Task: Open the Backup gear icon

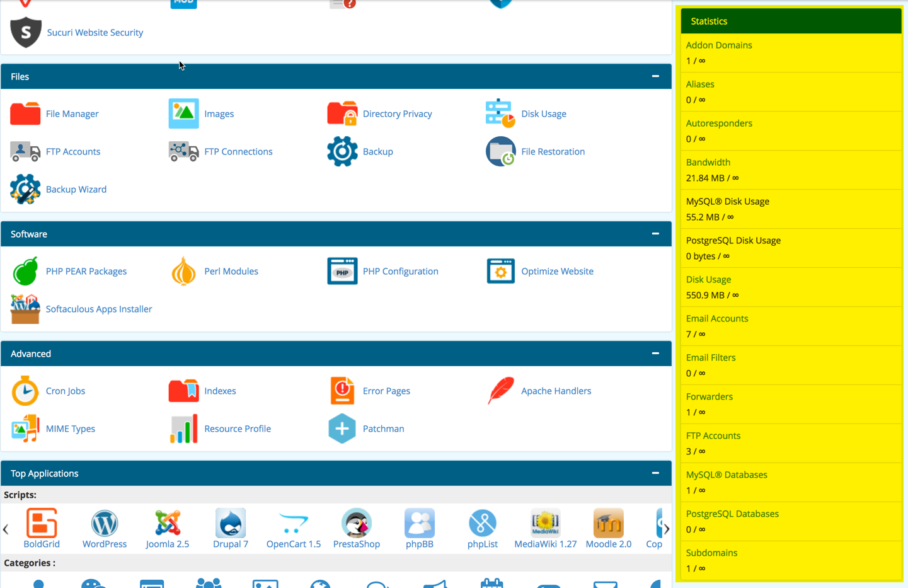Action: pos(342,152)
